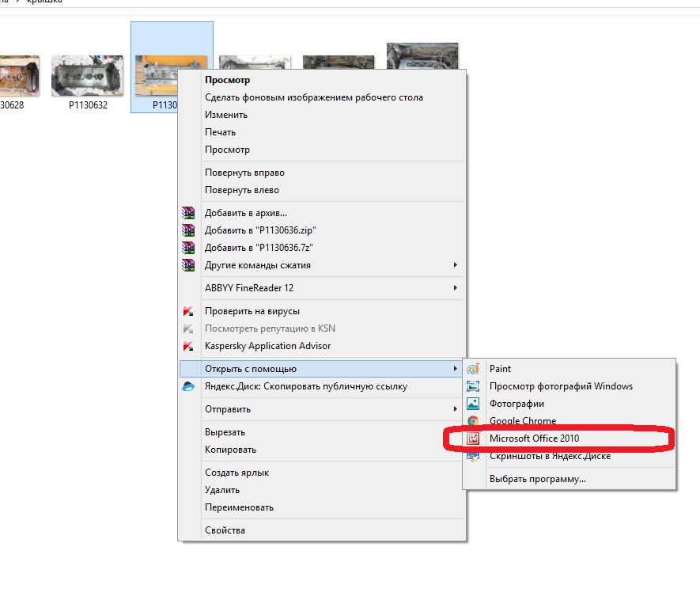The image size is (700, 600).
Task: Click the Microsoft Office 2010 icon
Action: coord(473,439)
